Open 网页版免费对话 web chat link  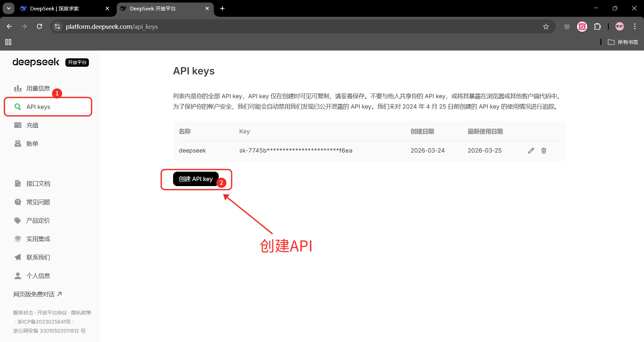pyautogui.click(x=38, y=294)
